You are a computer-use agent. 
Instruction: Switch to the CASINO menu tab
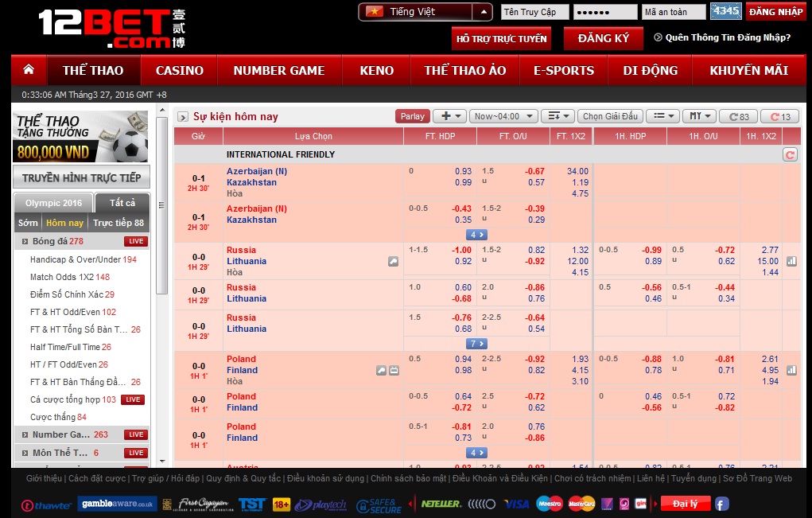coord(179,70)
